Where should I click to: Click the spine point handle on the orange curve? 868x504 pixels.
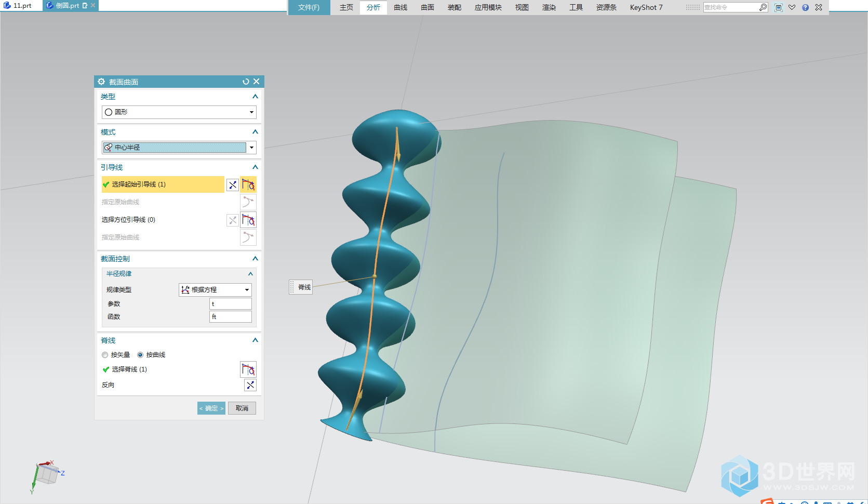coord(375,276)
